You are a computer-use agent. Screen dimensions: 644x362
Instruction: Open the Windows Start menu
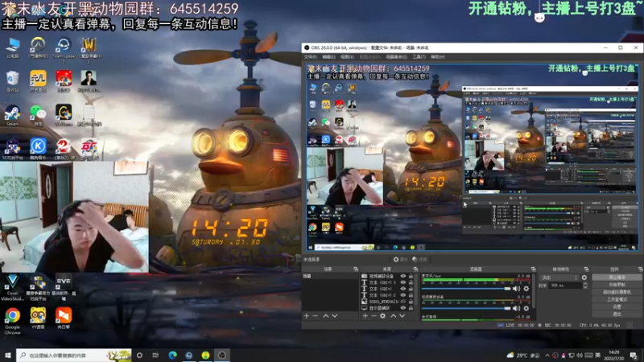point(8,356)
